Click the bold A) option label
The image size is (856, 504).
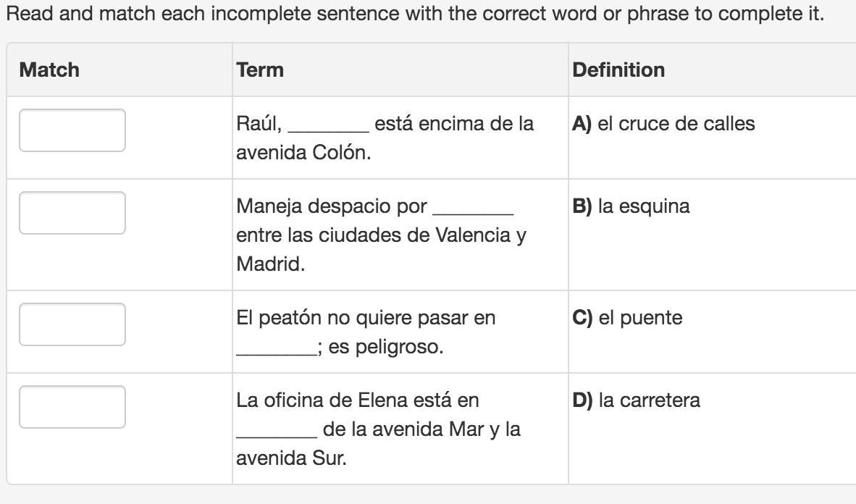coord(582,124)
